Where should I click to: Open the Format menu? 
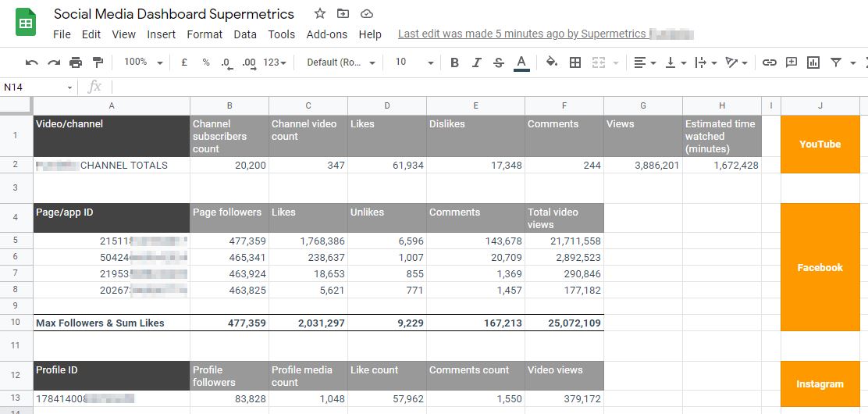pyautogui.click(x=205, y=34)
